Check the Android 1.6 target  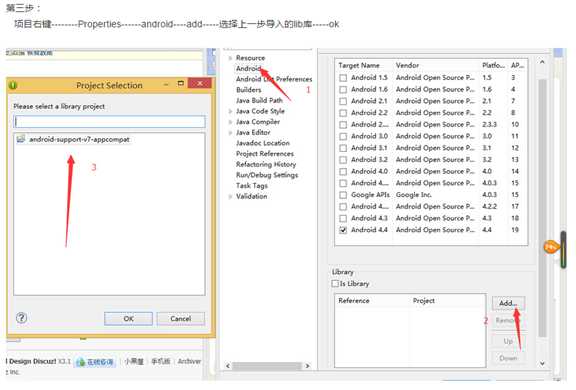click(x=343, y=90)
